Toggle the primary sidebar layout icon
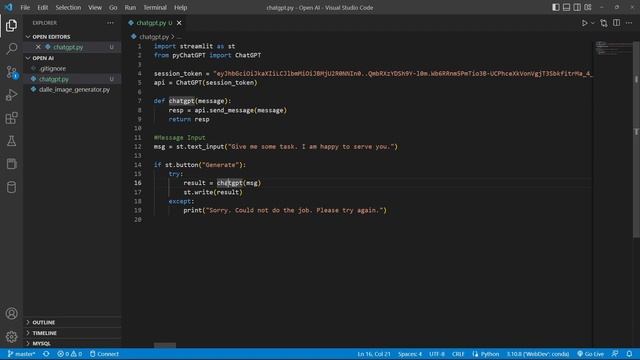This screenshot has width=640, height=360. pos(556,7)
